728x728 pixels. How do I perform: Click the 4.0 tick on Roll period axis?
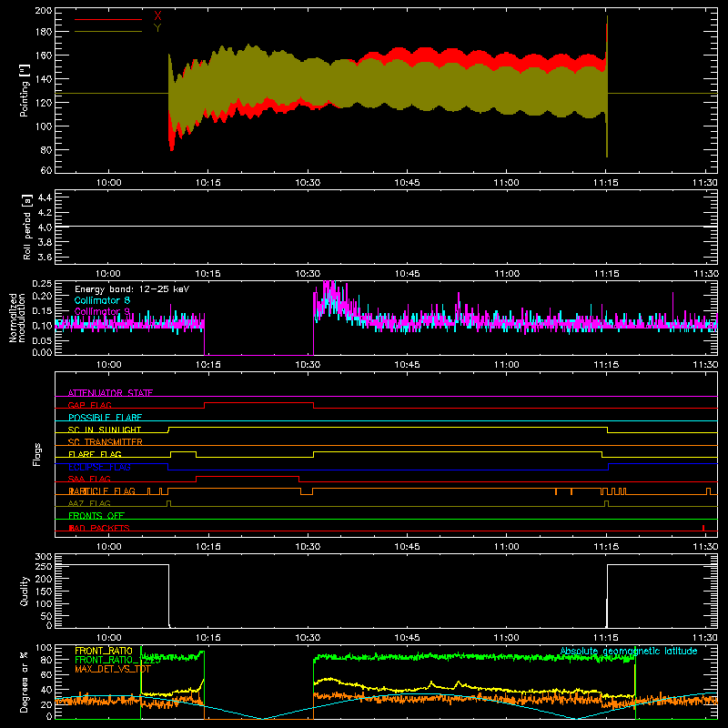click(x=45, y=227)
